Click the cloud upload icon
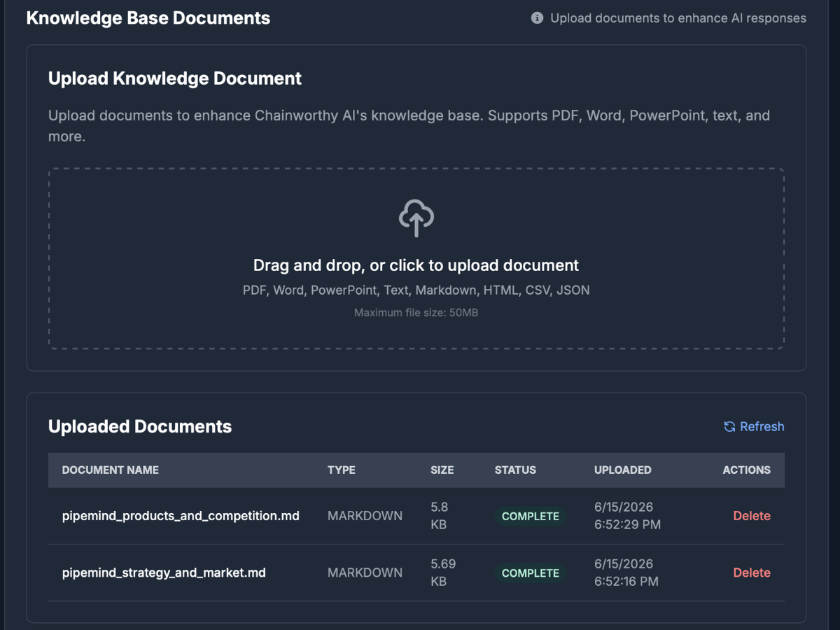Viewport: 840px width, 630px height. (416, 218)
